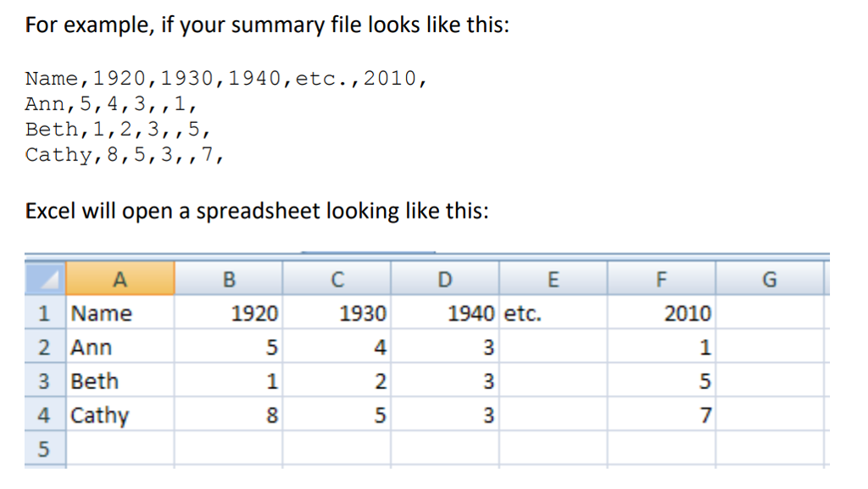Viewport: 868px width, 489px height.
Task: Select row 2 header
Action: (x=46, y=347)
